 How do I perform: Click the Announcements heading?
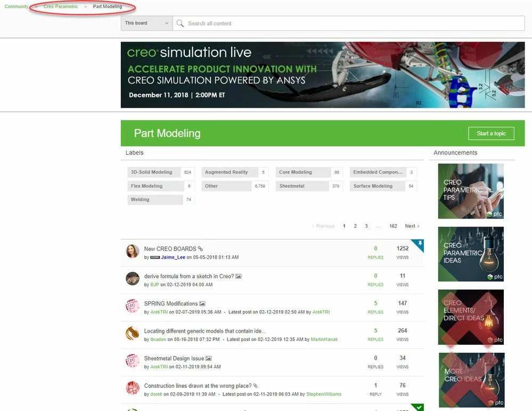(455, 153)
